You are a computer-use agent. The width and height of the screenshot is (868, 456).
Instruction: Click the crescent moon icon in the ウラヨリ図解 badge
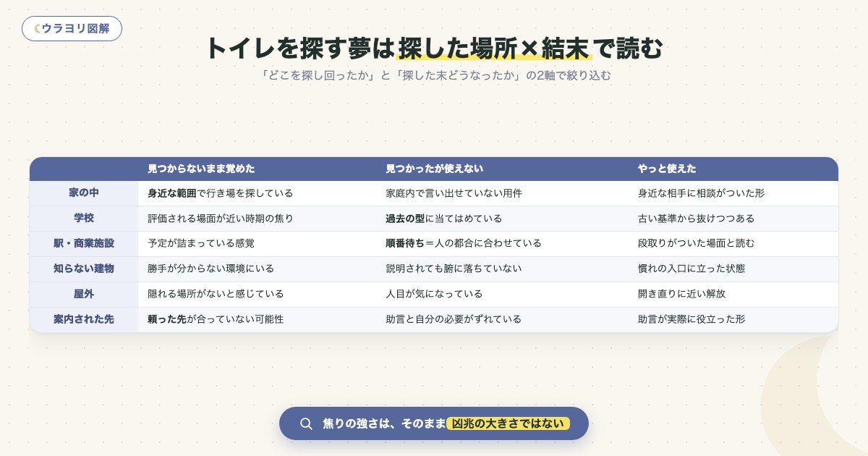click(x=37, y=29)
